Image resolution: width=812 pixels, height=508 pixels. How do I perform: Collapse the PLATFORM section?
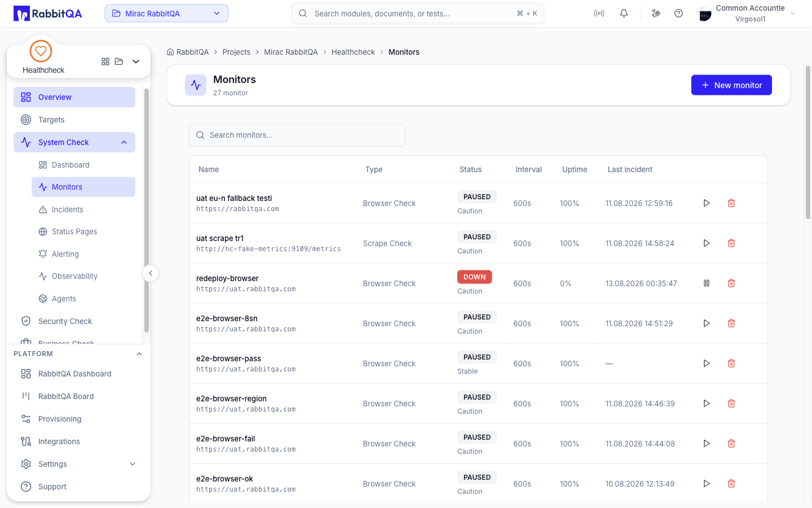click(x=139, y=354)
